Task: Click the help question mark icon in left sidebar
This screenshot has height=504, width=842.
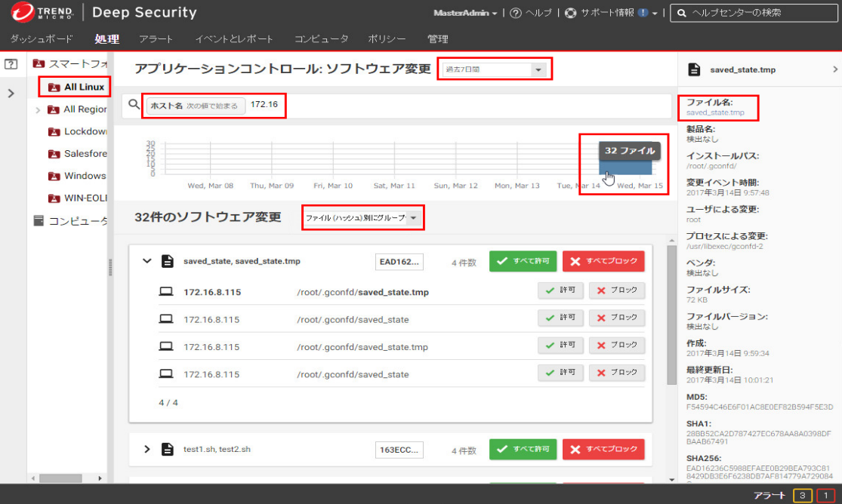Action: (11, 64)
